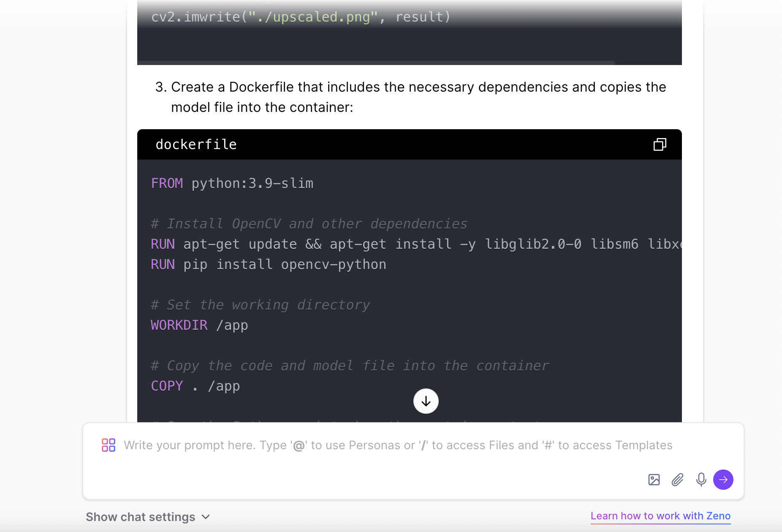Upload an image with the picture icon
This screenshot has width=782, height=532.
point(654,480)
